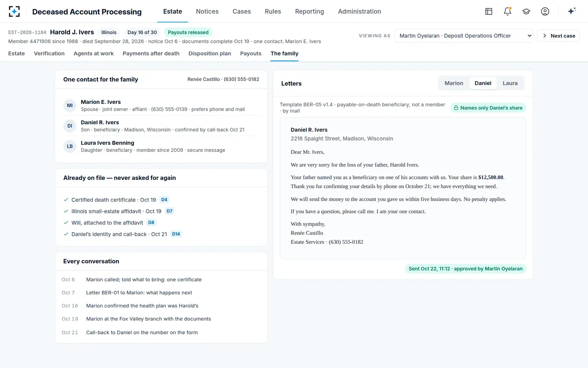Switch to the Verification sub-tab
The height and width of the screenshot is (368, 588).
[49, 54]
